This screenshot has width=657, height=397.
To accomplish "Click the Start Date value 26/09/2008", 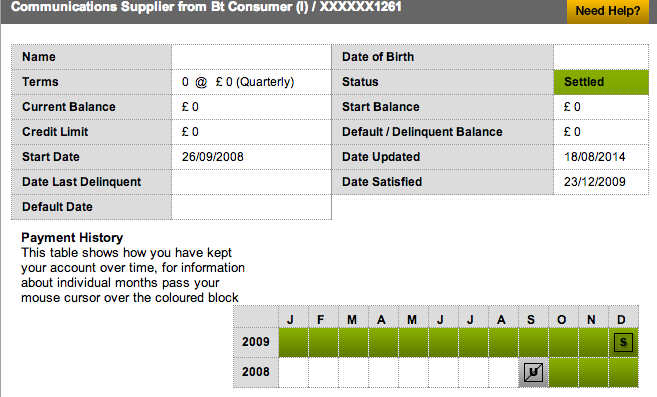I will click(x=212, y=157).
